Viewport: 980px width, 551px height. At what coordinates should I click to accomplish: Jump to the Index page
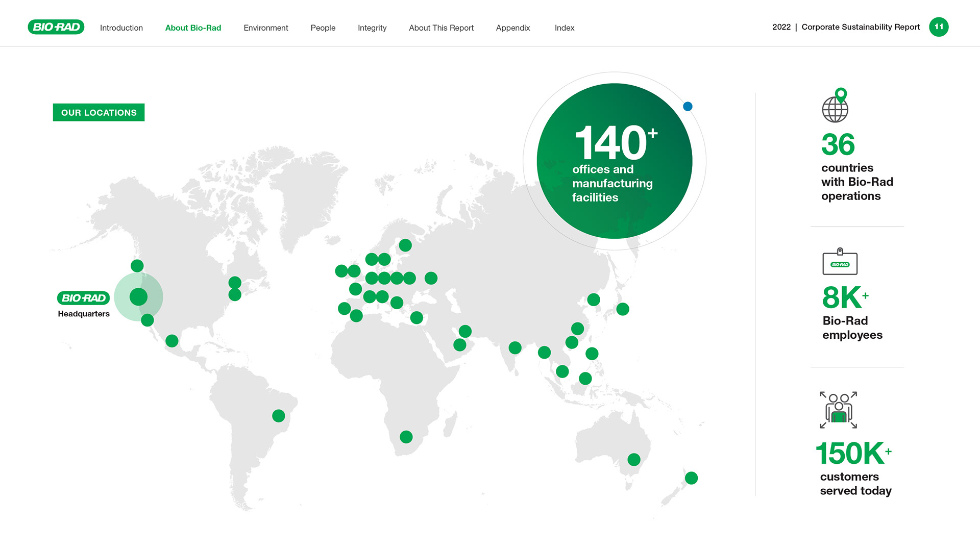coord(564,28)
